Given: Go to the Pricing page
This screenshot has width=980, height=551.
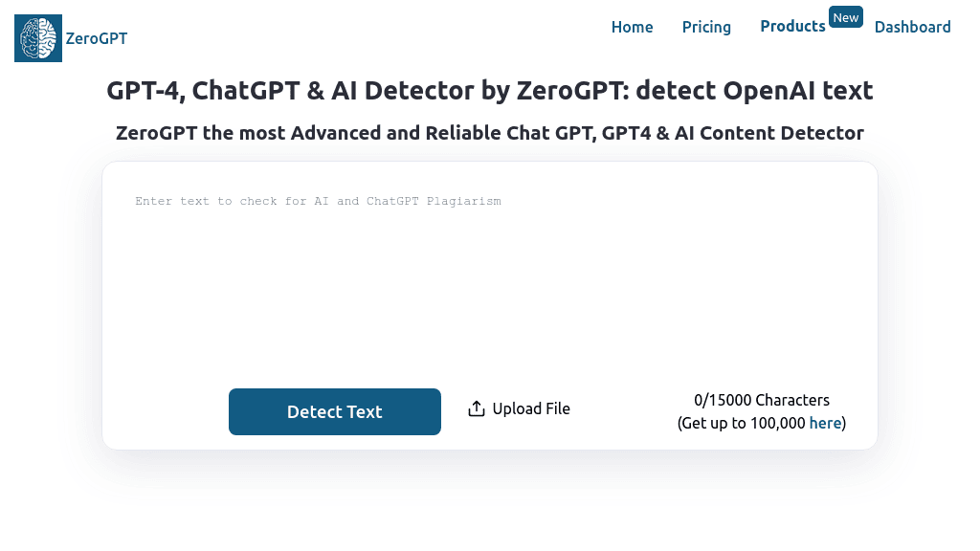Looking at the screenshot, I should click(x=706, y=27).
